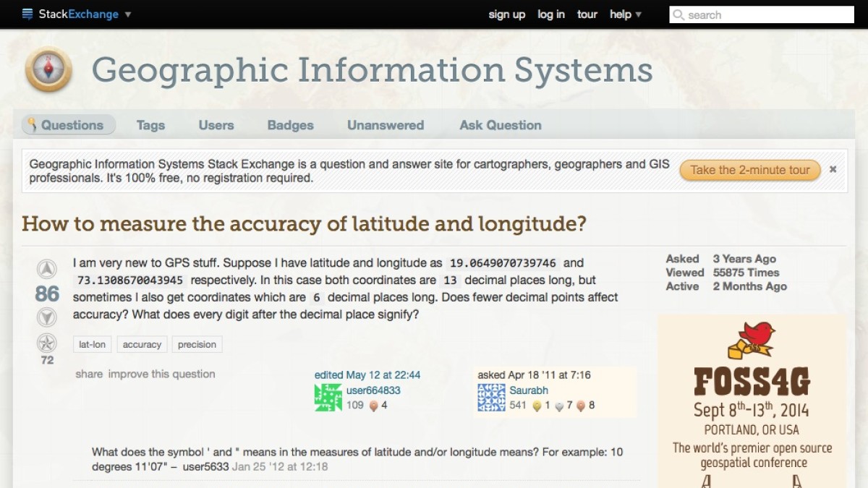Select Saurabh's gold badge icon
Image resolution: width=868 pixels, height=488 pixels.
pos(535,406)
